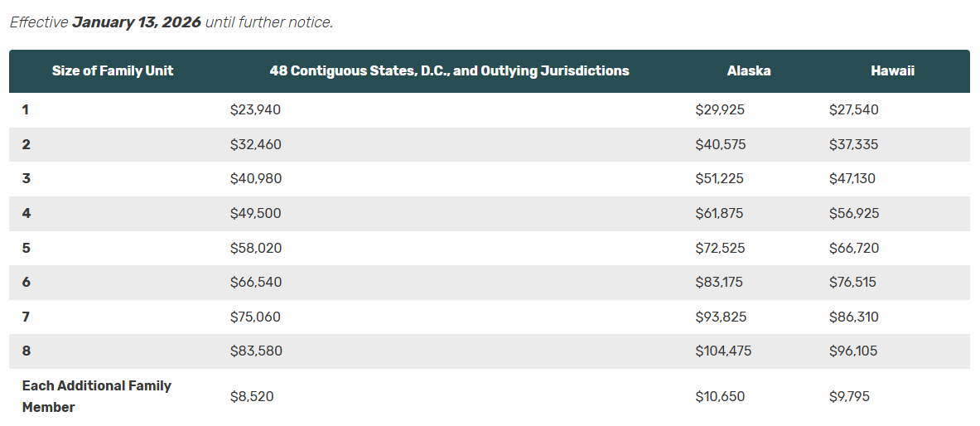Viewport: 980px width, 426px height.
Task: Select the Alaska value $104,475
Action: pos(723,351)
